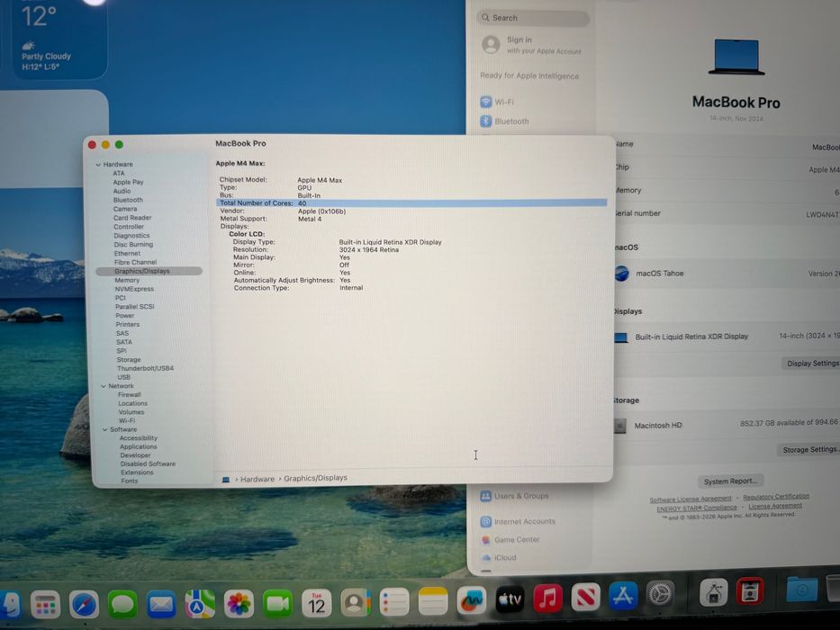The height and width of the screenshot is (630, 840).
Task: Open Mail app in the Dock
Action: (161, 605)
